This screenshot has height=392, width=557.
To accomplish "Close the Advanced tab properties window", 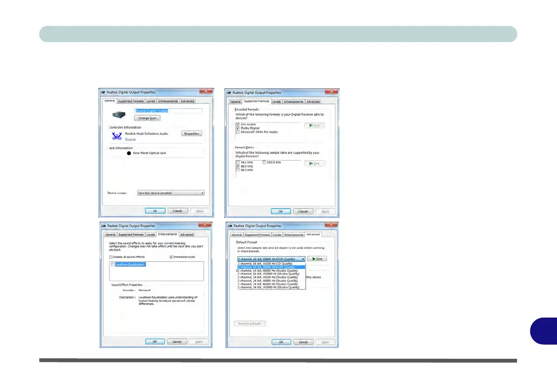I will point(331,225).
